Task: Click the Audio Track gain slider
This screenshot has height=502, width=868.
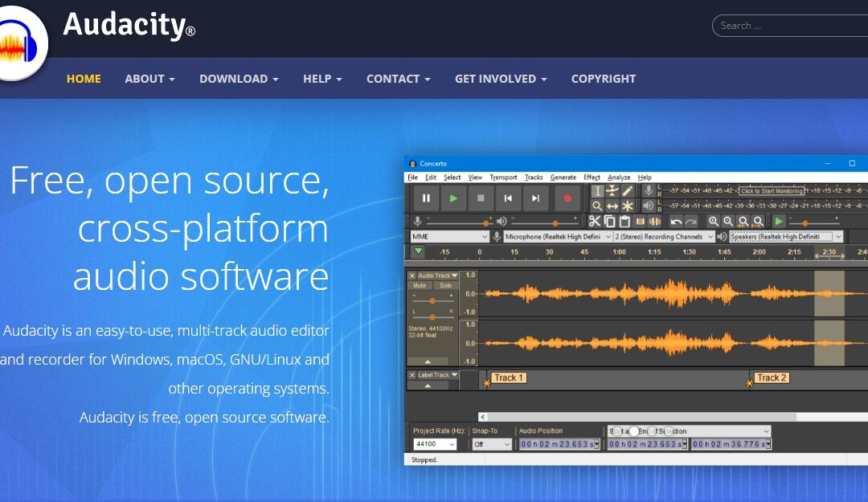Action: [x=432, y=301]
